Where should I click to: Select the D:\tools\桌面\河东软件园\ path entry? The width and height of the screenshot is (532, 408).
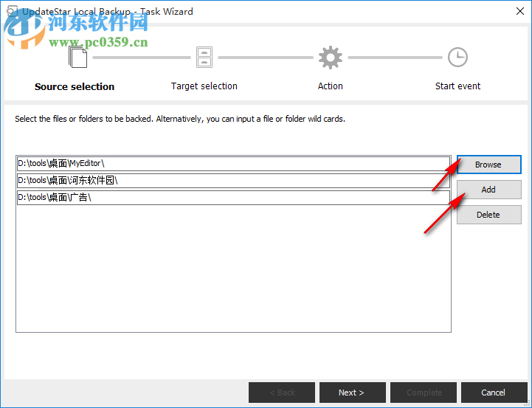(x=233, y=181)
